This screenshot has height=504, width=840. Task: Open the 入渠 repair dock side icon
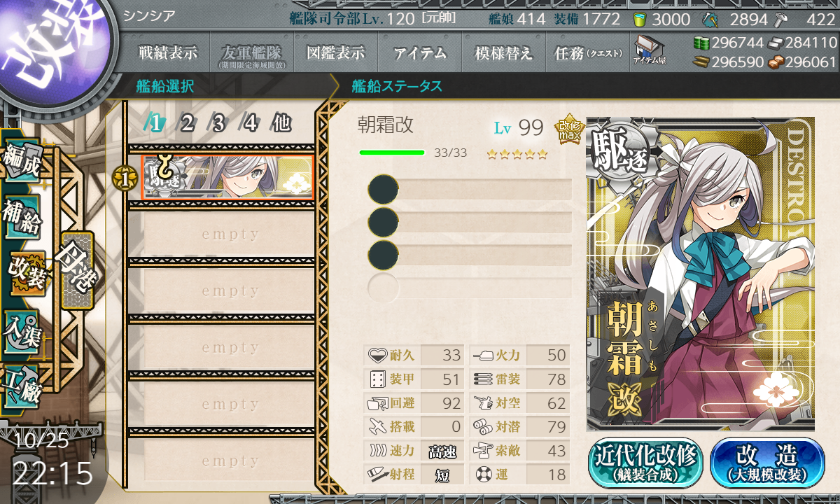coord(22,328)
